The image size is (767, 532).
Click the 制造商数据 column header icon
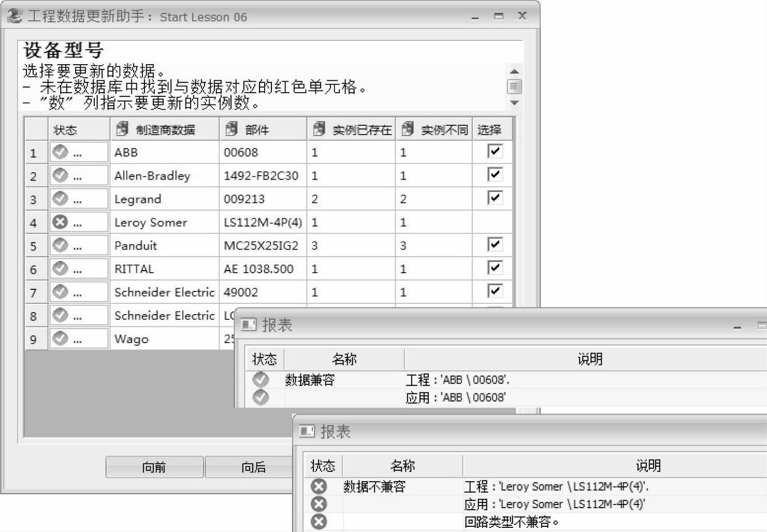[122, 129]
